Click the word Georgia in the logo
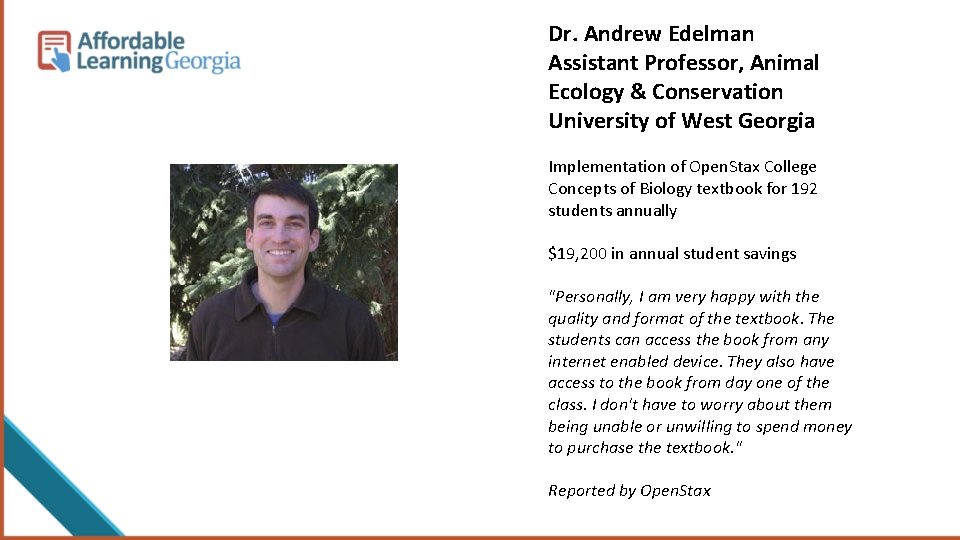This screenshot has height=540, width=960. 203,62
